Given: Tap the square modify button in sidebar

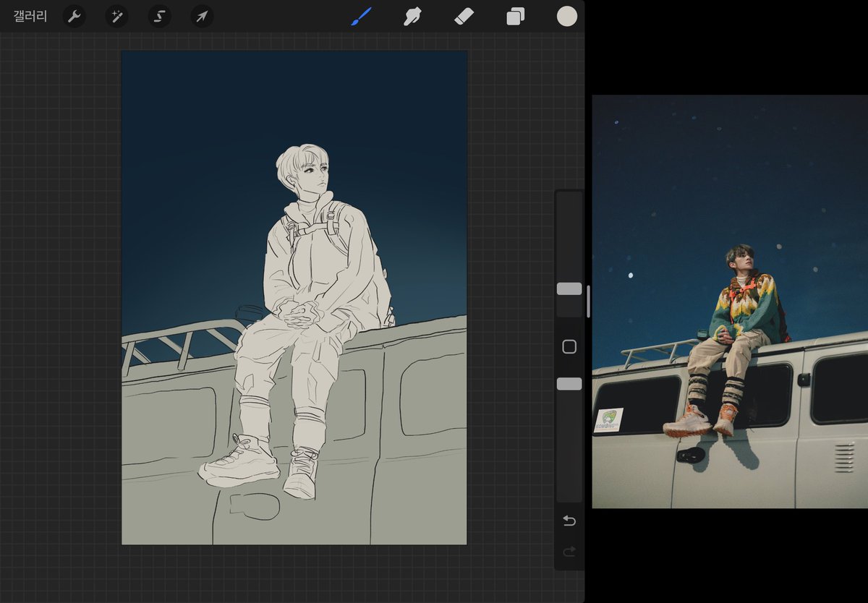Looking at the screenshot, I should (x=569, y=347).
